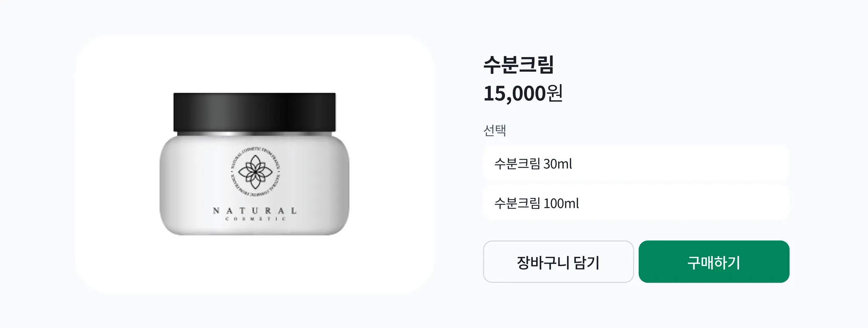Click the small COSMETIC text on jar
The width and height of the screenshot is (868, 328).
click(256, 219)
